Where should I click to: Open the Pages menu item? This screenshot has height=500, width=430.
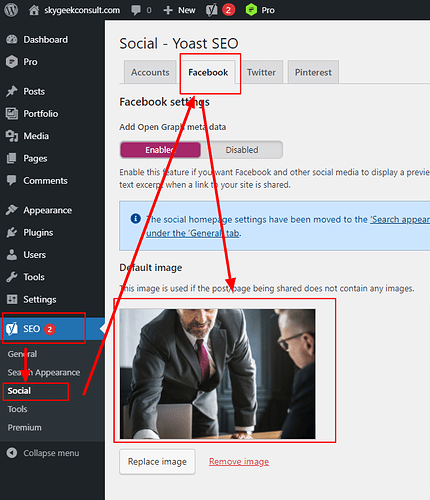52,158
